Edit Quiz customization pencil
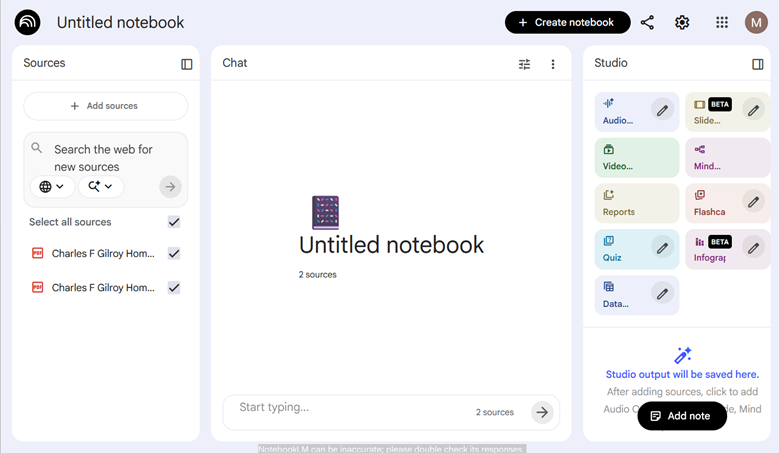 coord(662,248)
